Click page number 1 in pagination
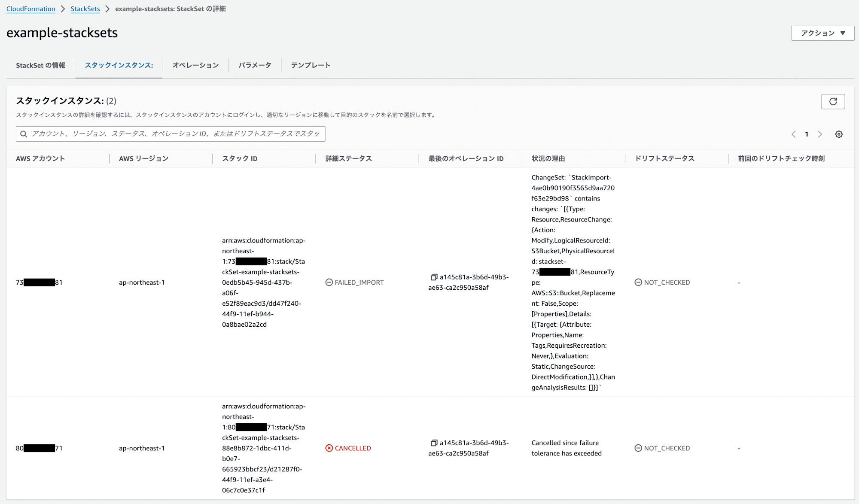859x504 pixels. point(807,134)
